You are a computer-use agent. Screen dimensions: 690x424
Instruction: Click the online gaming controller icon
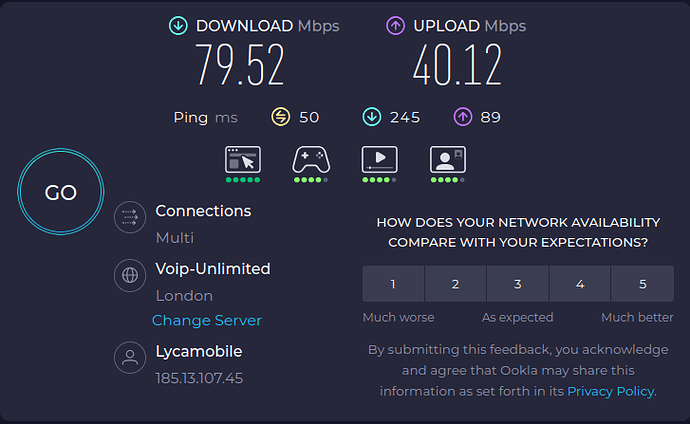311,160
